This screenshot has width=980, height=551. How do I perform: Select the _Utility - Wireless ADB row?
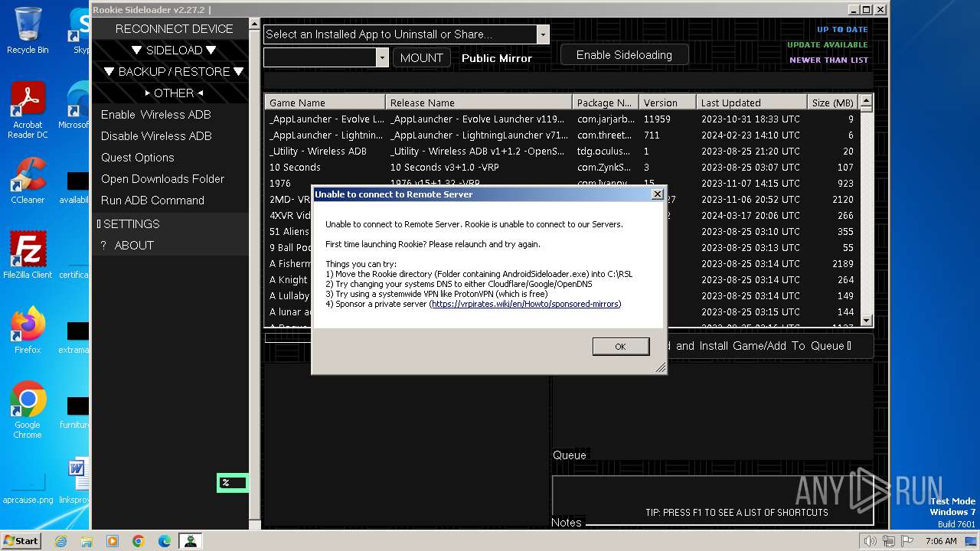coord(561,152)
